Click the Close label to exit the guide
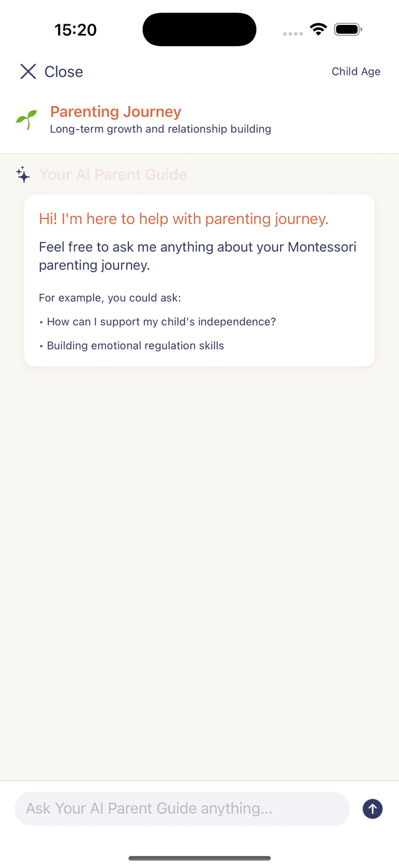 coord(64,71)
